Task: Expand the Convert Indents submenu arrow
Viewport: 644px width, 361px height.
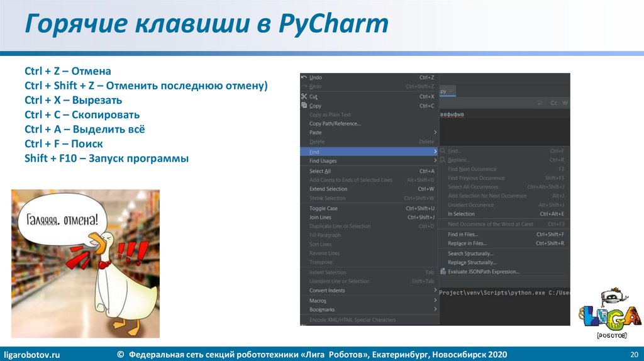Action: [x=435, y=290]
